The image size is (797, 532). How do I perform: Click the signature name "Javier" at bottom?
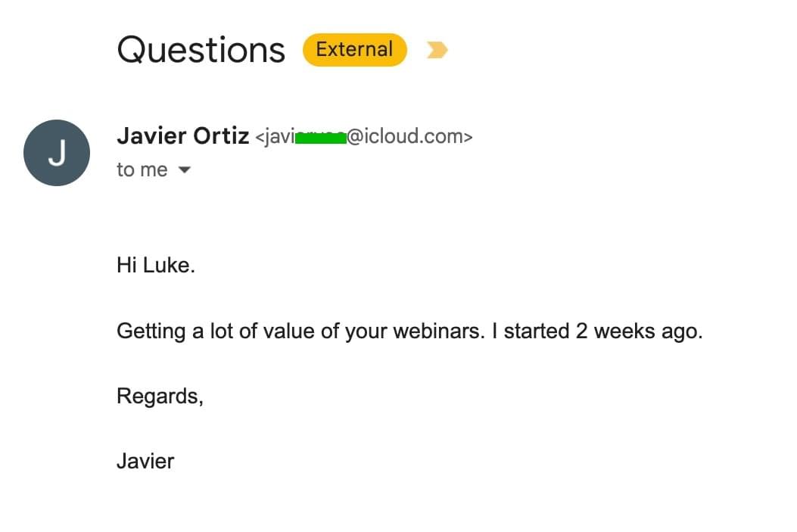coord(145,461)
